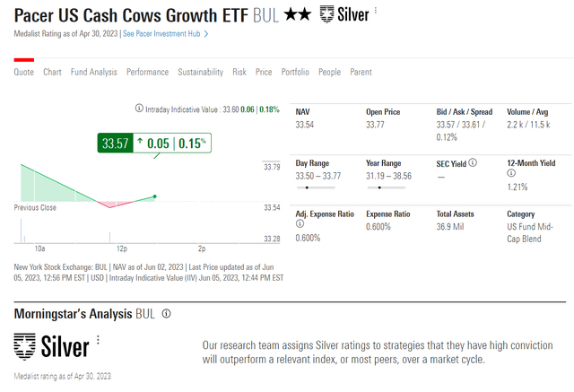The image size is (574, 392).
Task: Click the large Silver medalist badge icon
Action: (x=24, y=346)
